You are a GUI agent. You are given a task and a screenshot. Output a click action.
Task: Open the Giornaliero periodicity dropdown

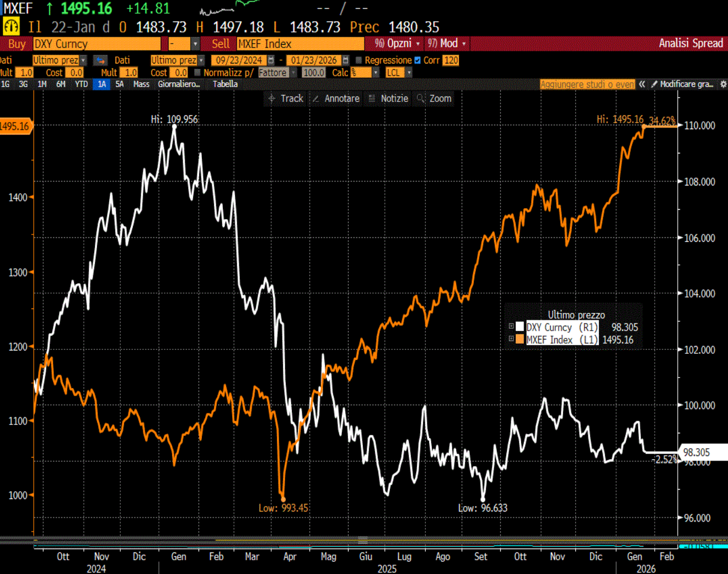(x=179, y=84)
